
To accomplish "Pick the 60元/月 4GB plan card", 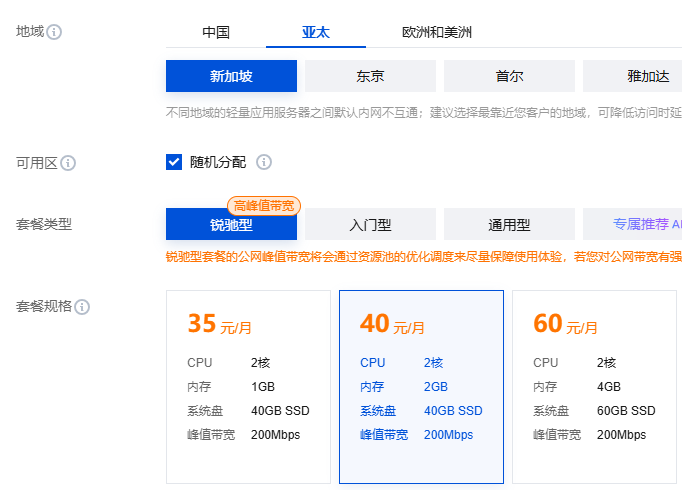I will pos(594,387).
